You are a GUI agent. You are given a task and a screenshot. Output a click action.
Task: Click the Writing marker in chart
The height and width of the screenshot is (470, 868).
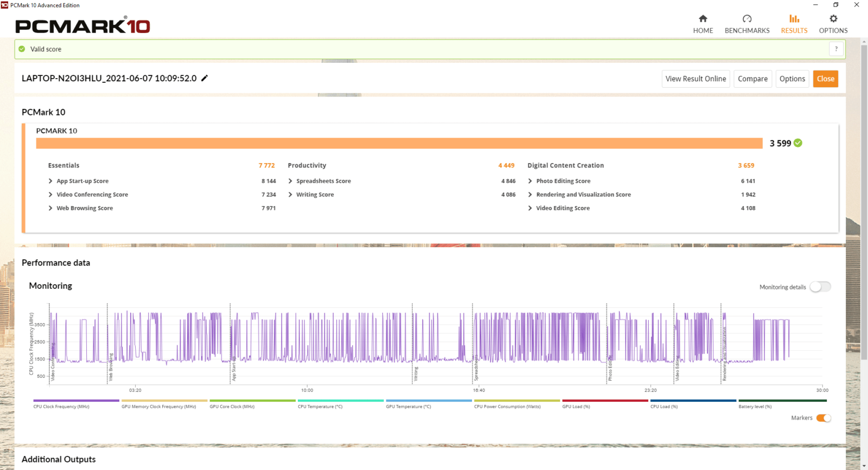pyautogui.click(x=416, y=374)
